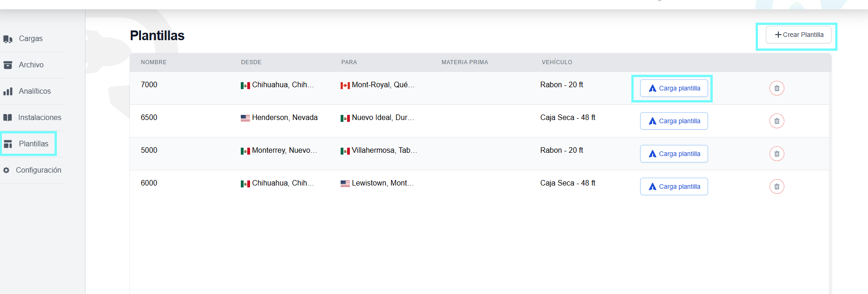This screenshot has width=868, height=294.
Task: Click the VEHÍCULO column header
Action: point(556,62)
